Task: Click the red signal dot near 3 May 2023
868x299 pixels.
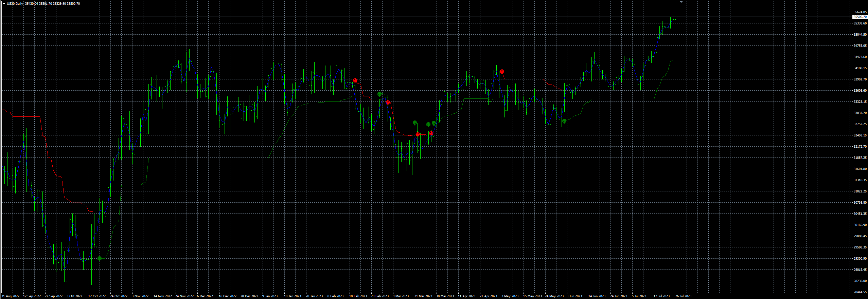Action: [502, 72]
